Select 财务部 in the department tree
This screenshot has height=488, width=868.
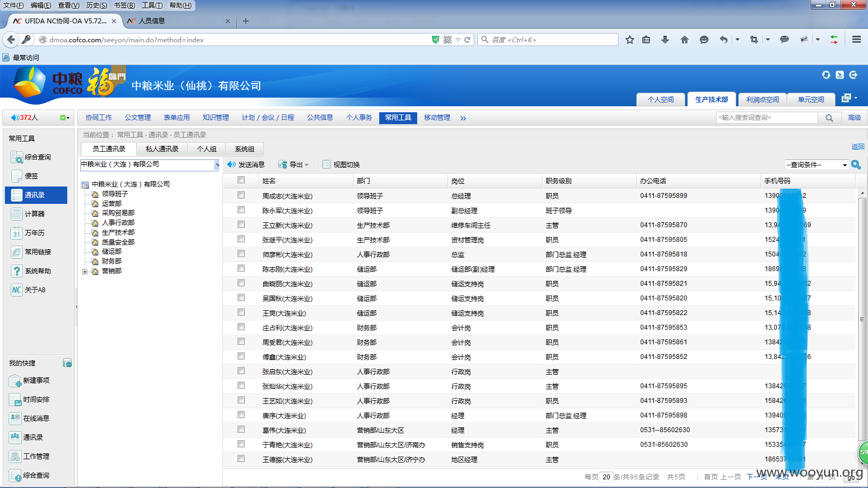point(111,261)
